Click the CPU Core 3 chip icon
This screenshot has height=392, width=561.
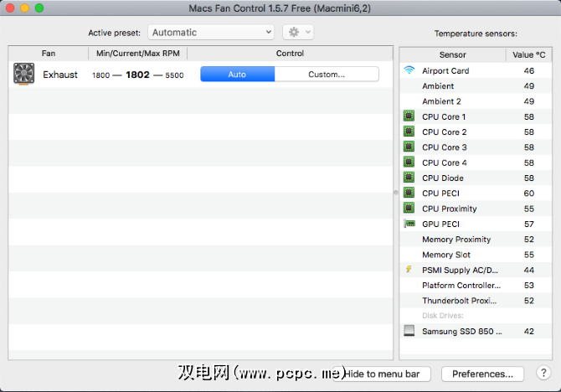click(x=409, y=147)
